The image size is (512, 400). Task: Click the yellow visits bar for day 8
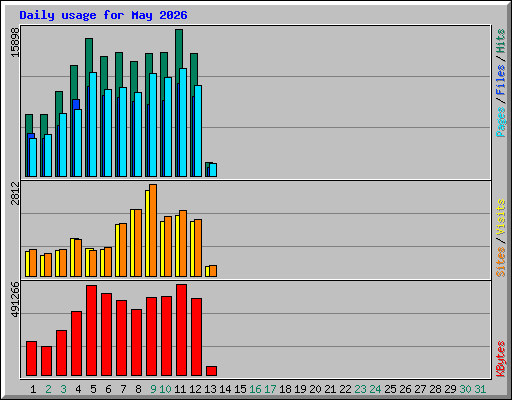pyautogui.click(x=132, y=243)
